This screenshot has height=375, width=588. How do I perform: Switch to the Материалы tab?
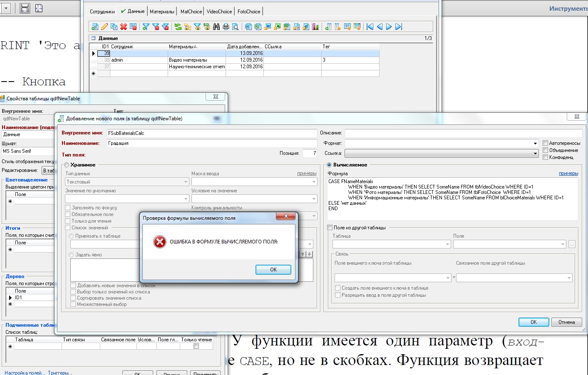pyautogui.click(x=162, y=12)
